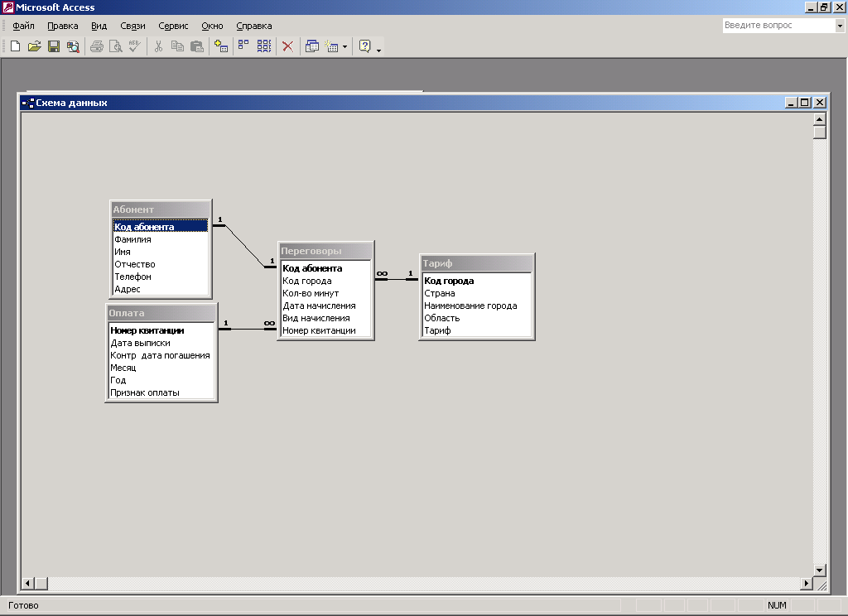Show direct relationships icon
Image resolution: width=848 pixels, height=616 pixels.
[x=244, y=46]
